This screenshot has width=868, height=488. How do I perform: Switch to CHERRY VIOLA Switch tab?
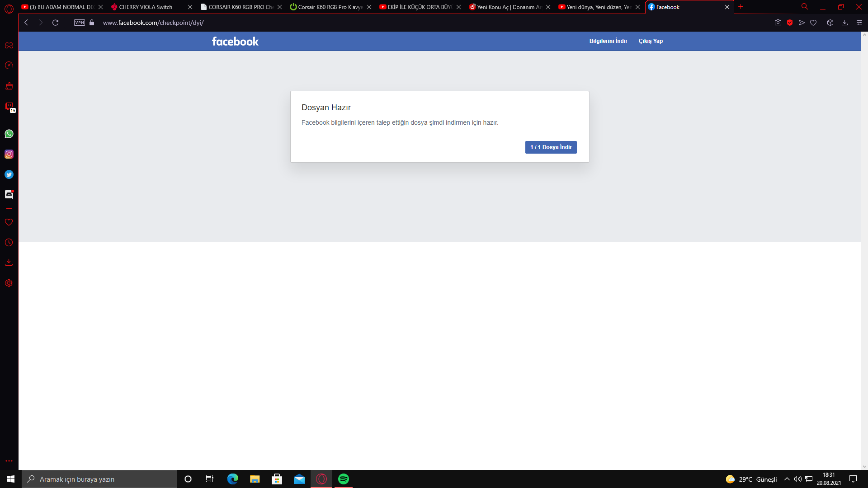tap(146, 7)
